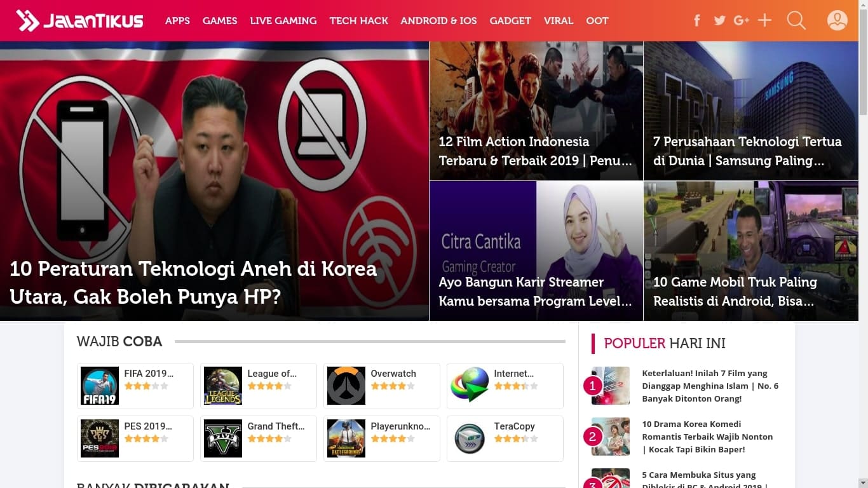This screenshot has width=868, height=488.
Task: Click the Grand Theft Auto V icon
Action: (x=223, y=438)
